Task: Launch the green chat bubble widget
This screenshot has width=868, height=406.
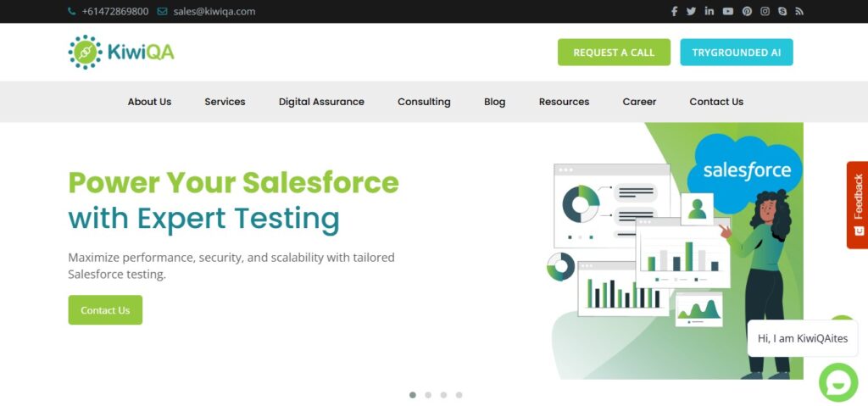Action: [838, 382]
